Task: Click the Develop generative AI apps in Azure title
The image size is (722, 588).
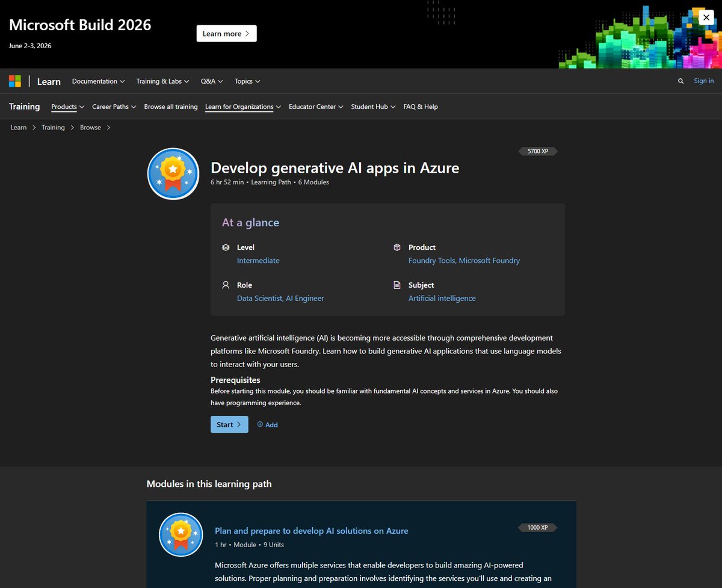Action: click(335, 168)
